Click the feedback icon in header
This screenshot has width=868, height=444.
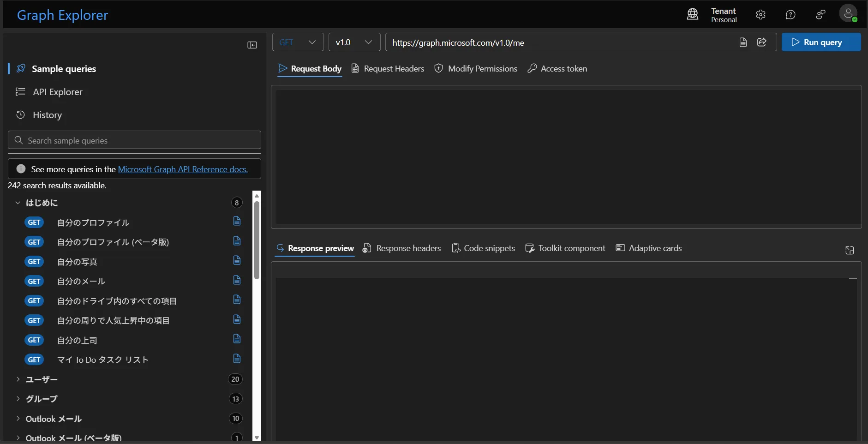tap(820, 15)
